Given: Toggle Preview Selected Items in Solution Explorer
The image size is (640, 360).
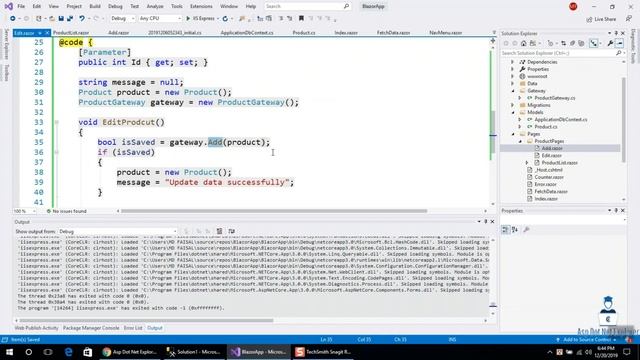Looking at the screenshot, I should pyautogui.click(x=620, y=43).
